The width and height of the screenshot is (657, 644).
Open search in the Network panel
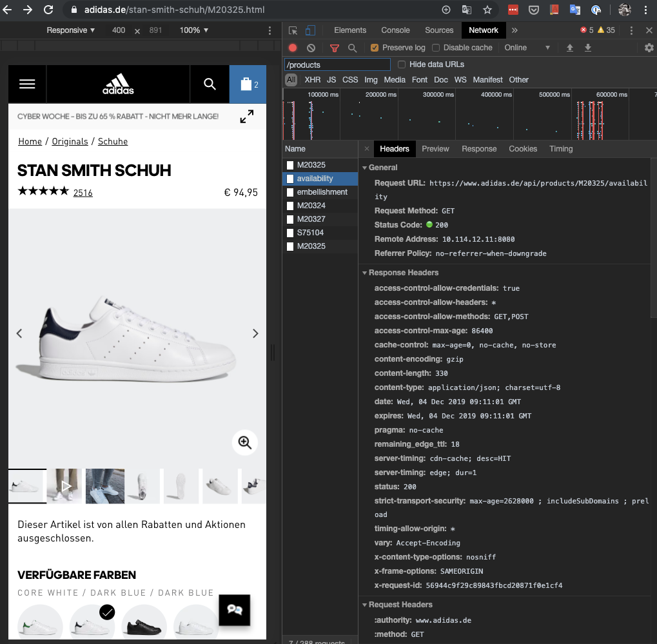353,48
